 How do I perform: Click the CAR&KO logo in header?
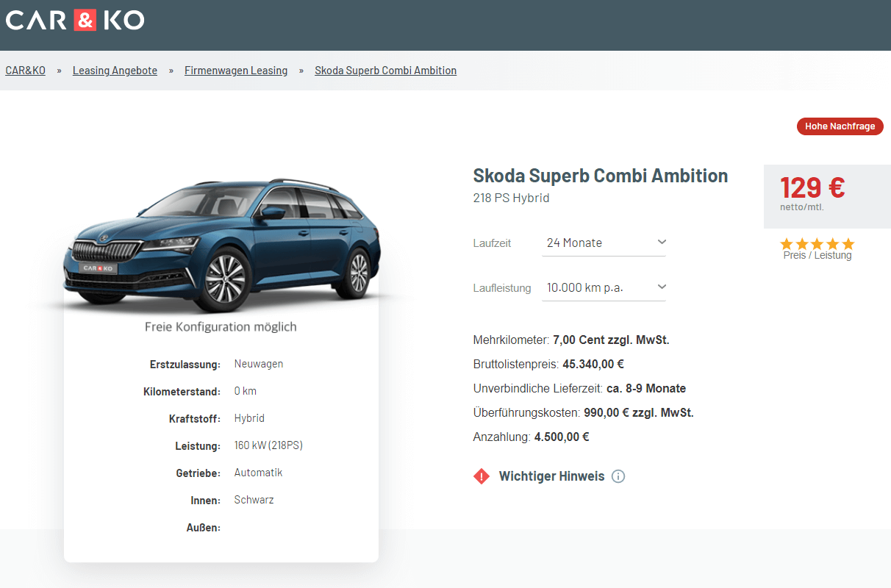click(x=75, y=20)
